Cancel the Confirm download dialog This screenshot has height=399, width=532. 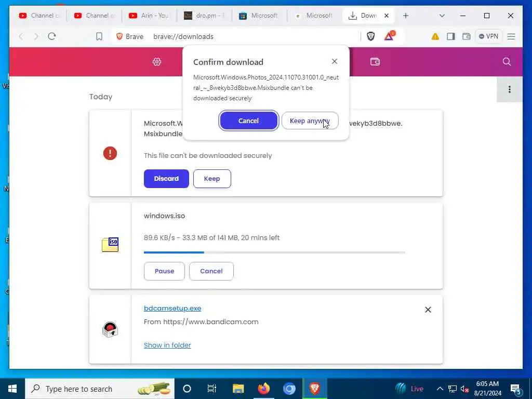[248, 121]
